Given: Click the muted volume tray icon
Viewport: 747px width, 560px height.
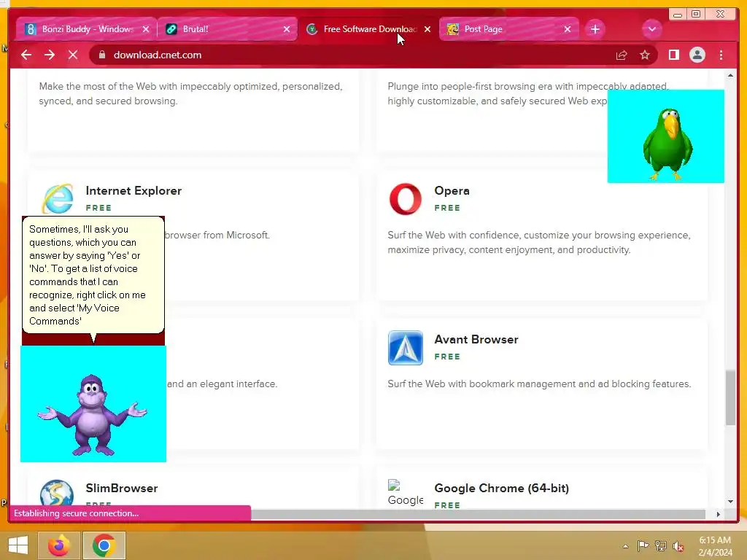Looking at the screenshot, I should coord(678,545).
